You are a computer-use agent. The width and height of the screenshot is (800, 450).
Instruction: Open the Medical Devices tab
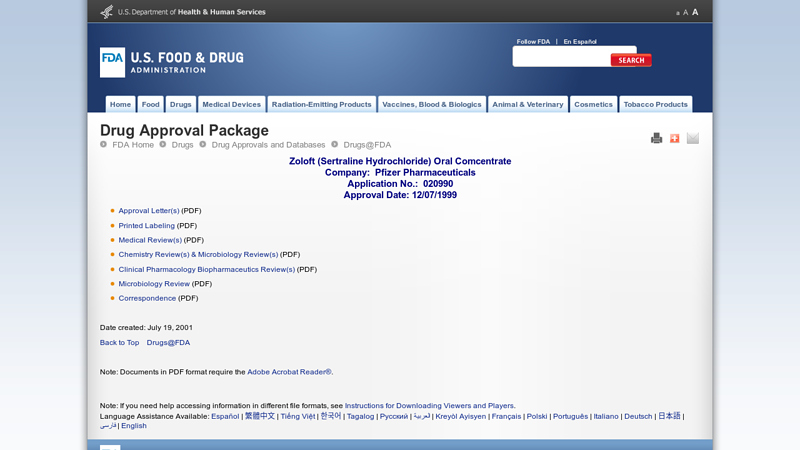point(232,104)
